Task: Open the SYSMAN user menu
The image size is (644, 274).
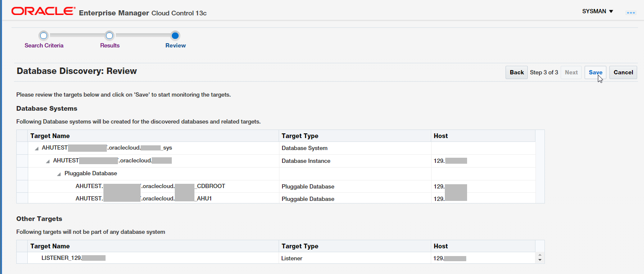Action: tap(597, 11)
